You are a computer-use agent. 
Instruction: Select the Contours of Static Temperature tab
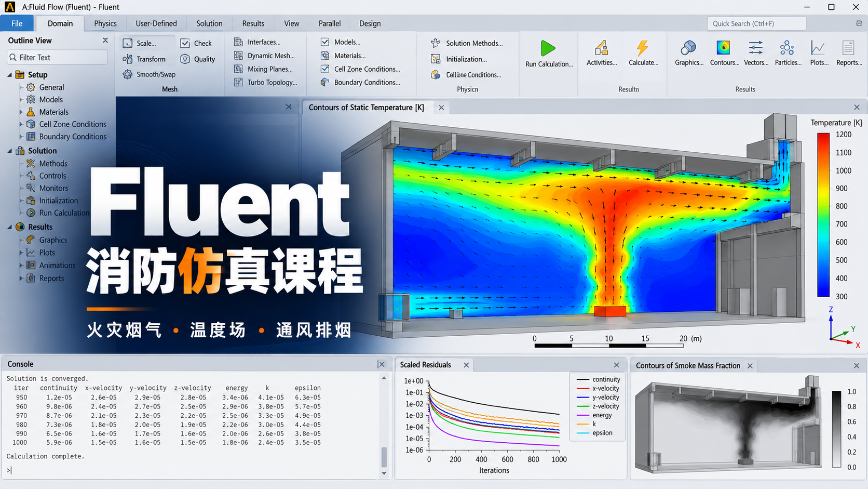(367, 108)
